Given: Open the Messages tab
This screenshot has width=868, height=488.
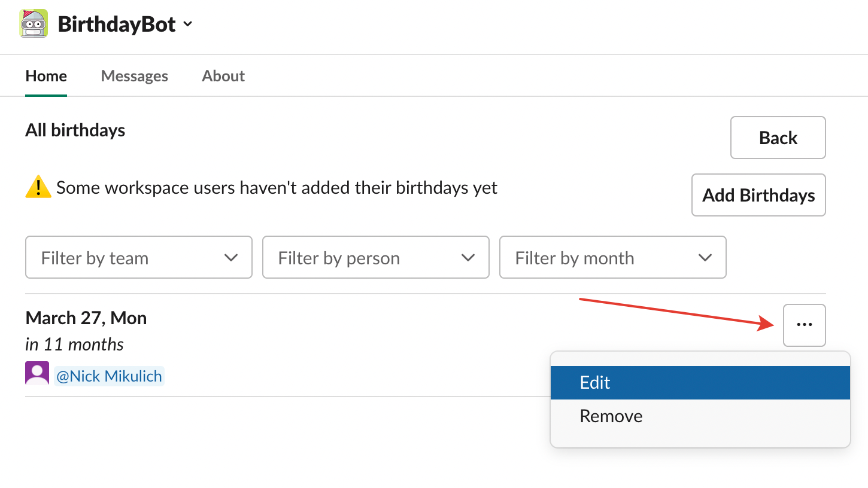Looking at the screenshot, I should [134, 76].
